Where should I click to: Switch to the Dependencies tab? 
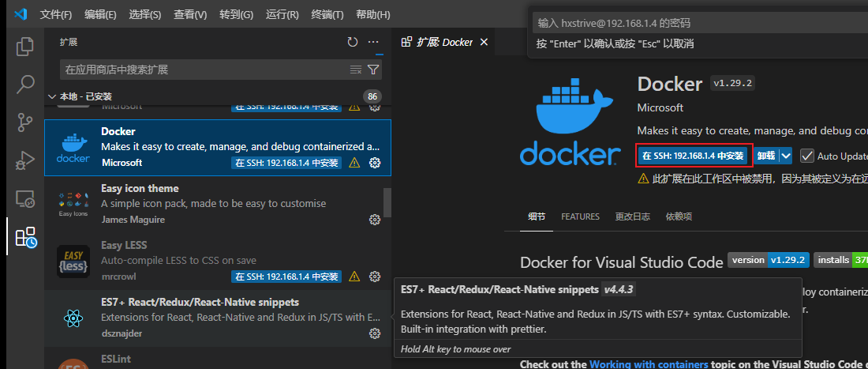tap(679, 217)
